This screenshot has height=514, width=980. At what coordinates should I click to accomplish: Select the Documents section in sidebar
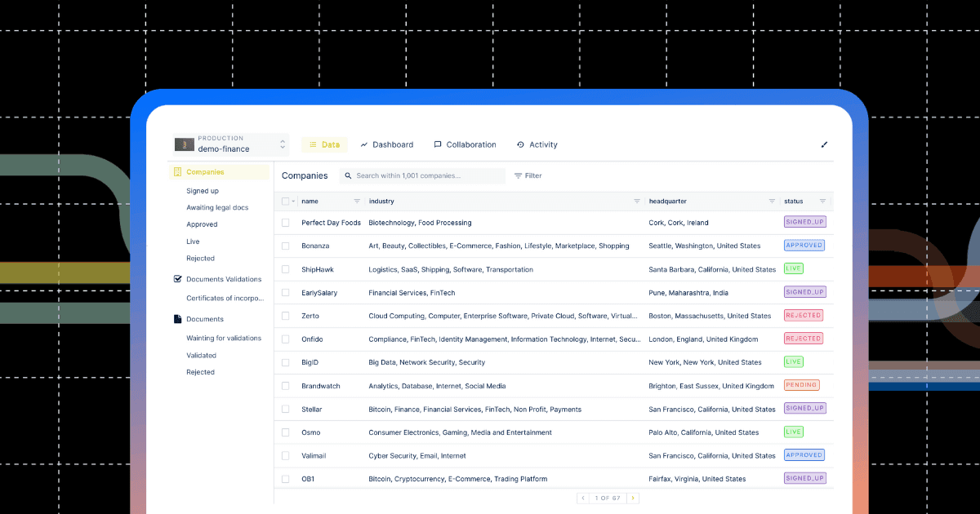[x=205, y=319]
